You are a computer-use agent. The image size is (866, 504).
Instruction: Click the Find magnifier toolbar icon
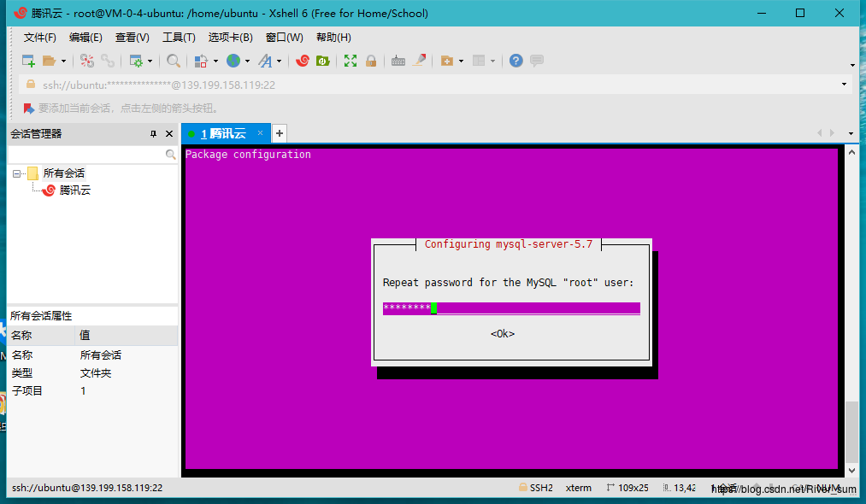click(174, 61)
